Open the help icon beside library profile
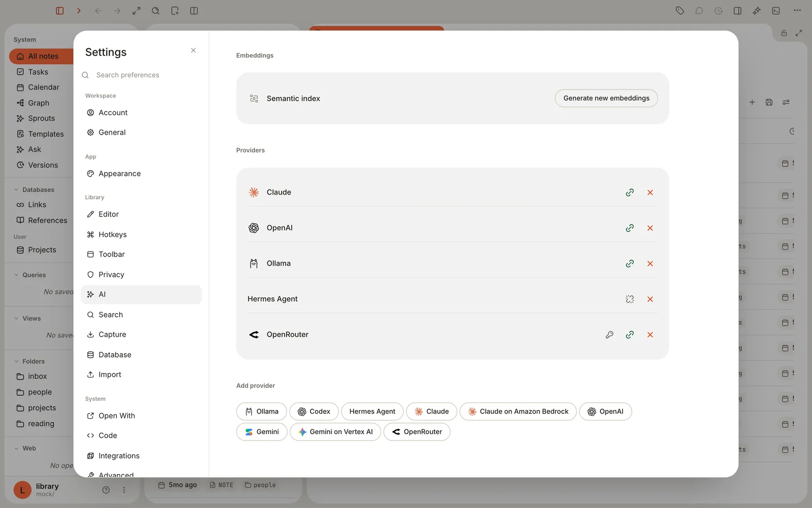The width and height of the screenshot is (812, 508). click(106, 490)
